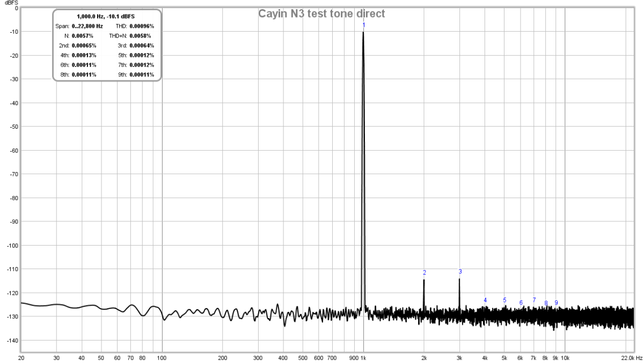
Task: Click the 9th harmonic 0.00011% value
Action: point(142,74)
